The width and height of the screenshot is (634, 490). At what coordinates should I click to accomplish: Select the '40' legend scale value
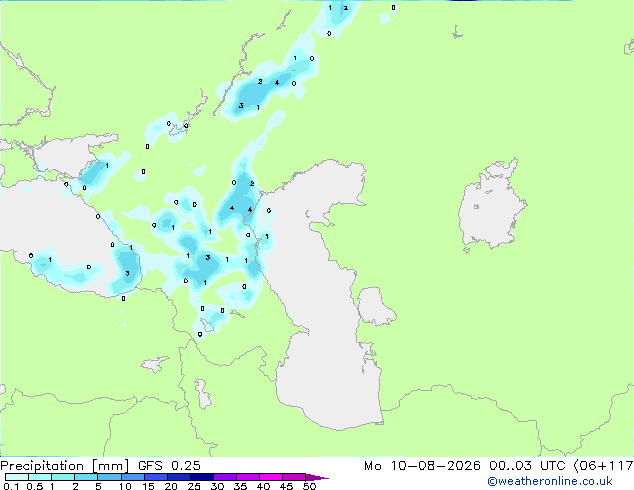[263, 486]
